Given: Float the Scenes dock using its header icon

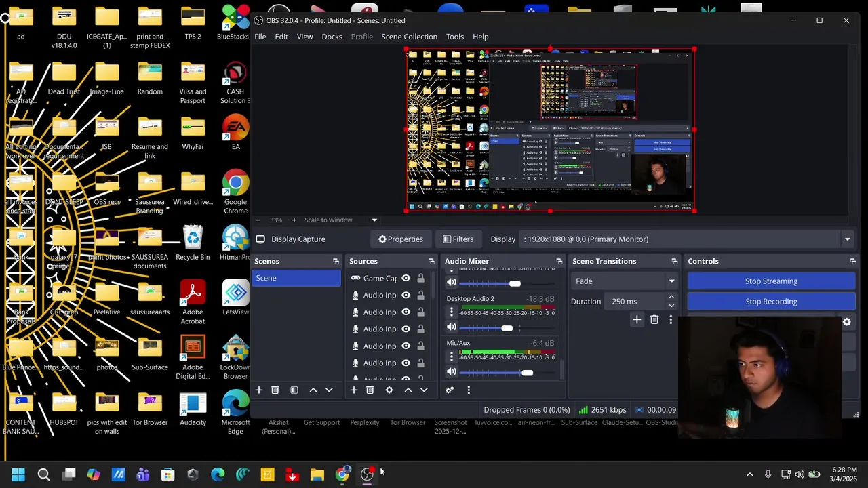Looking at the screenshot, I should (336, 261).
